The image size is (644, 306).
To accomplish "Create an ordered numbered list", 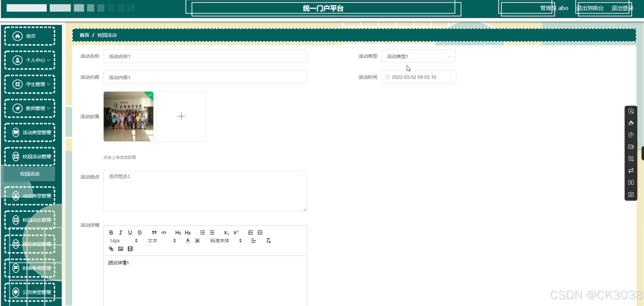I will 202,232.
